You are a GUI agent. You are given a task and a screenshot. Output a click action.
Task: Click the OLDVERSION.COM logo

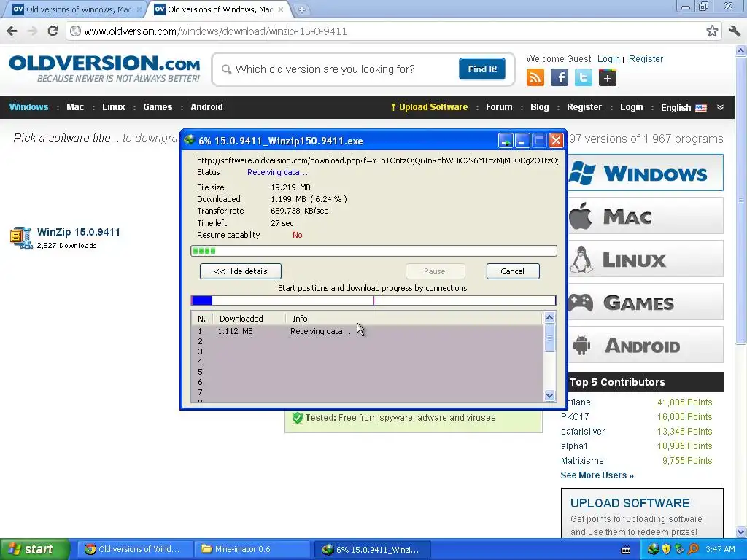click(x=104, y=69)
